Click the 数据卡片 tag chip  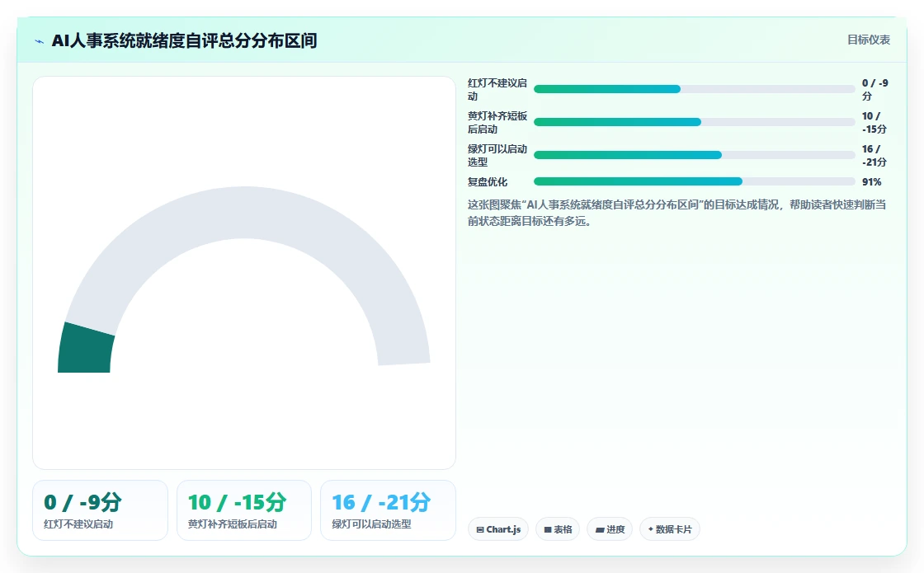[670, 529]
